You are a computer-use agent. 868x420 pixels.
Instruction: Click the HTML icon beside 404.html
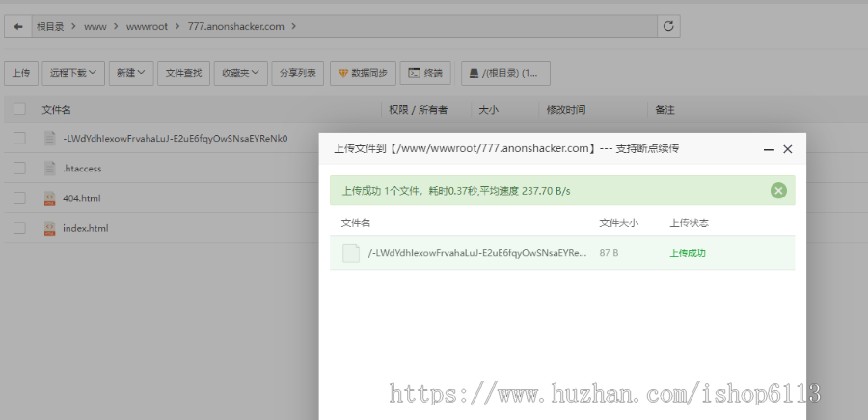tap(50, 197)
